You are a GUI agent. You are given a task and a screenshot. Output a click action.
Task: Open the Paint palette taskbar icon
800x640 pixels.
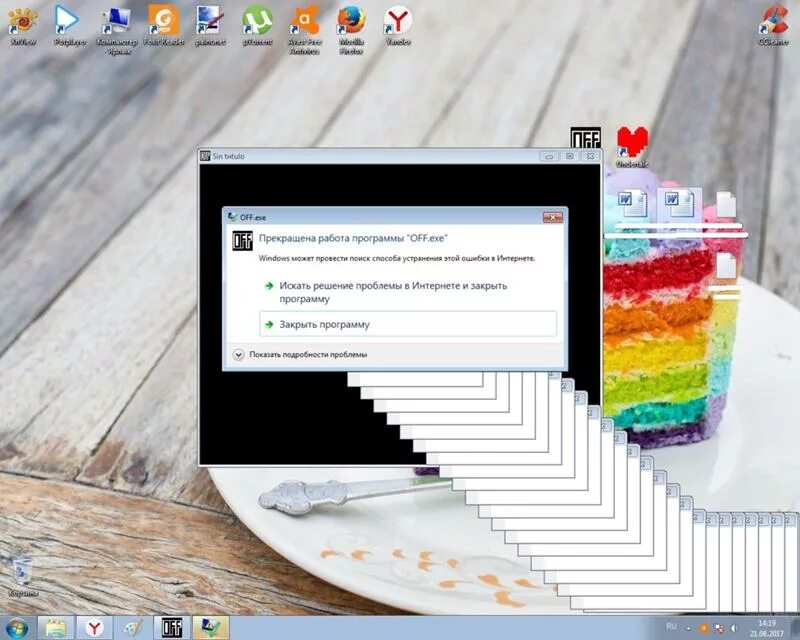[133, 628]
